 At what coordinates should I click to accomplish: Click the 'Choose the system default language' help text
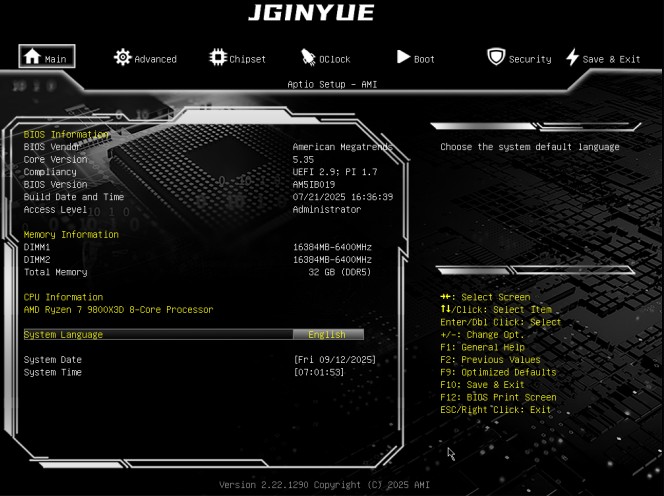click(x=530, y=147)
